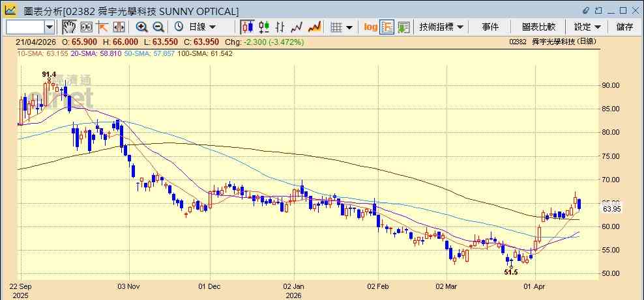Viewport: 644px width, 300px height.
Task: Open the 設定 dropdown menu
Action: coord(587,27)
